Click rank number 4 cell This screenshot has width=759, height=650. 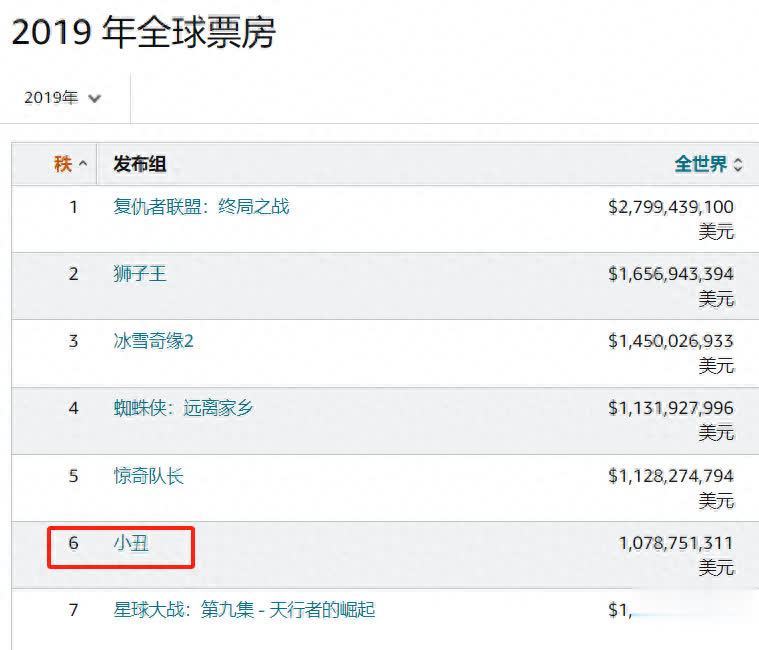coord(74,408)
